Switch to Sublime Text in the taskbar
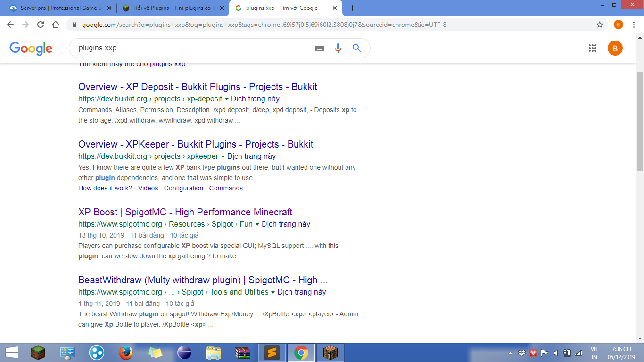 tap(272, 353)
